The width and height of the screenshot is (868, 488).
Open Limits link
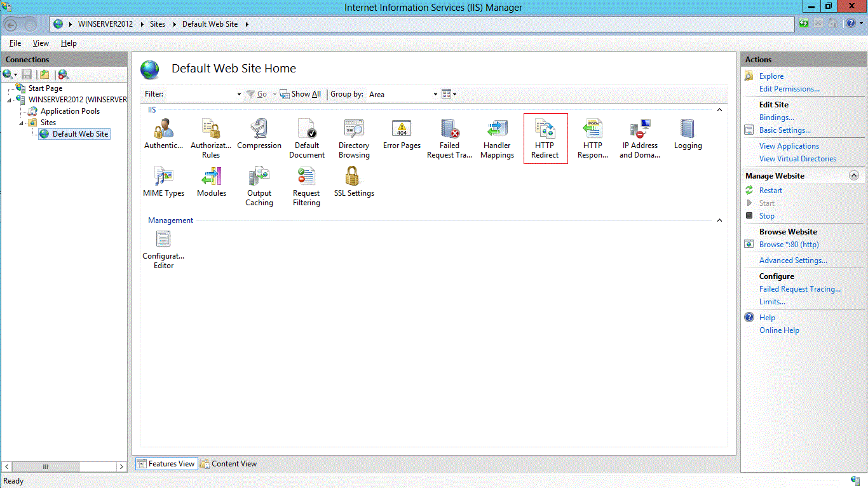[x=772, y=302]
